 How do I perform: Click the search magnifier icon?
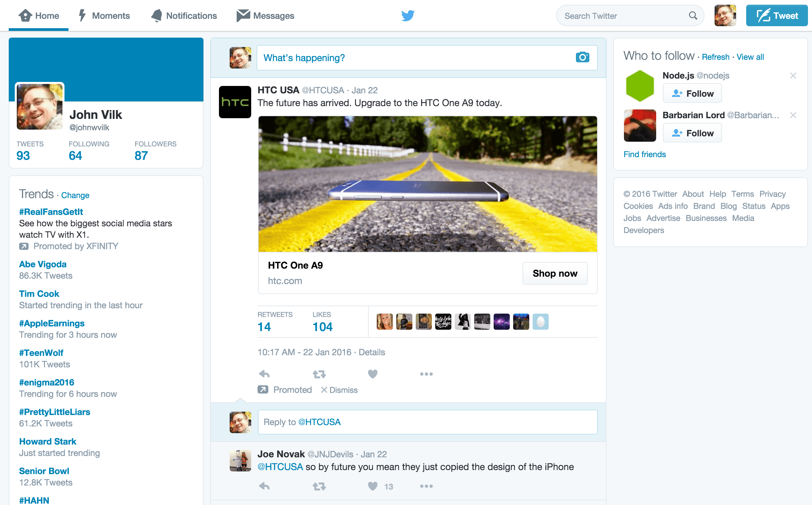693,15
